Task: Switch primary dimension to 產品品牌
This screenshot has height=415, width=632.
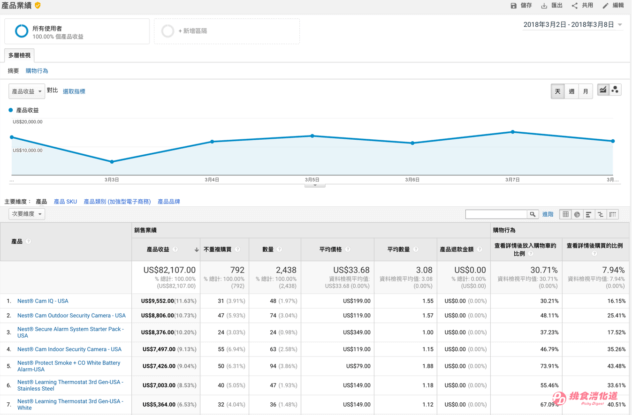Action: [x=168, y=201]
